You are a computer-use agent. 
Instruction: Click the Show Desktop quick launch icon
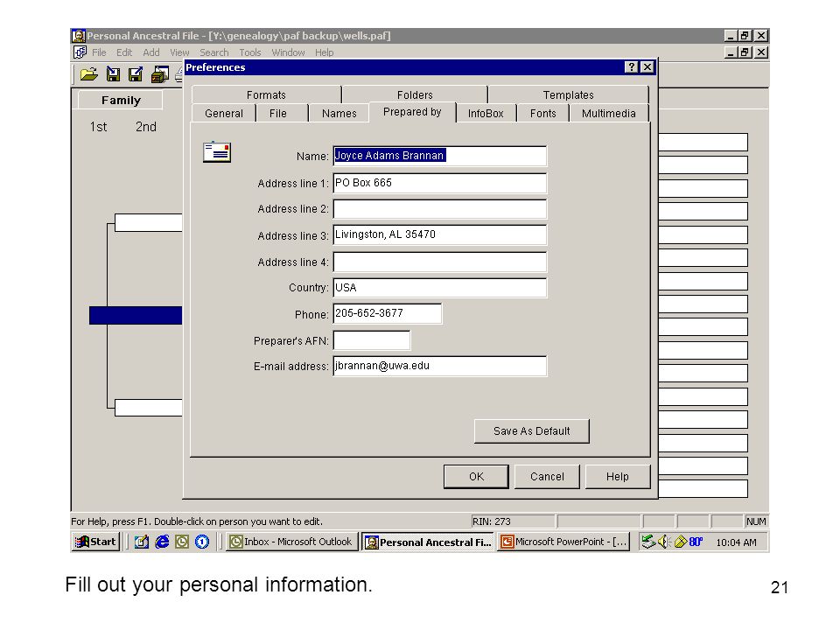(142, 542)
